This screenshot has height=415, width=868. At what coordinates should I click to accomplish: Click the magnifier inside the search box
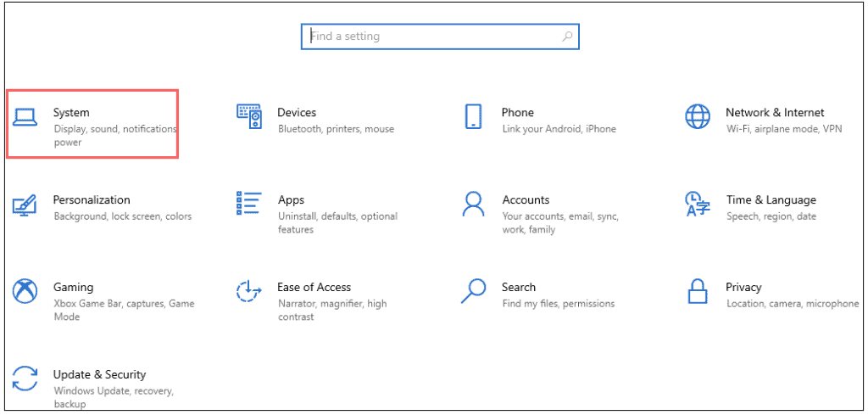tap(567, 36)
